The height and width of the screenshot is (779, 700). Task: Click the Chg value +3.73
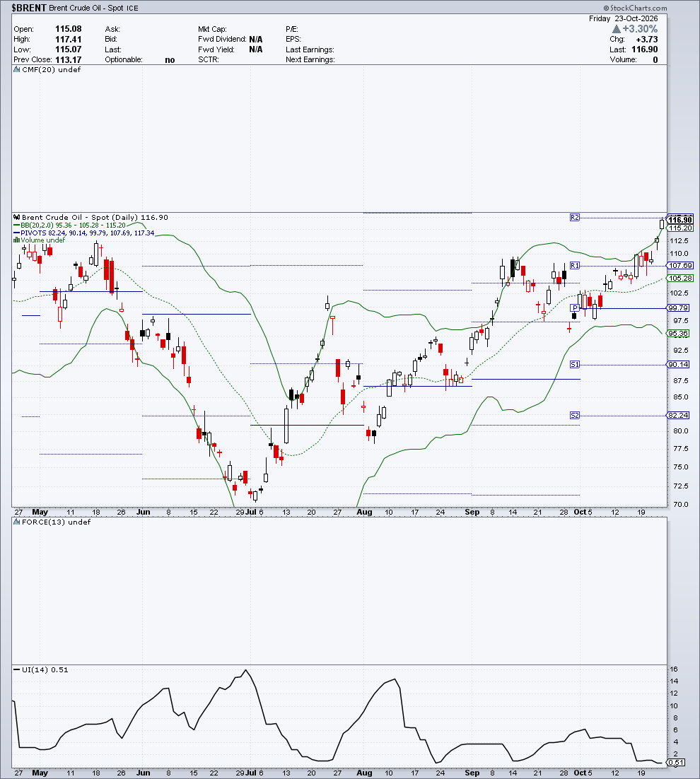click(x=647, y=40)
